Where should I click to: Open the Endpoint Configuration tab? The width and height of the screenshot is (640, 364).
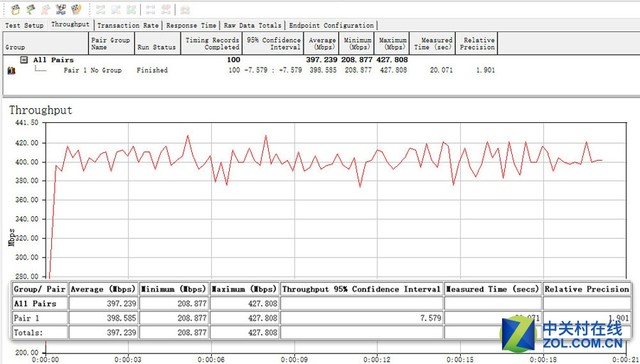[x=331, y=25]
